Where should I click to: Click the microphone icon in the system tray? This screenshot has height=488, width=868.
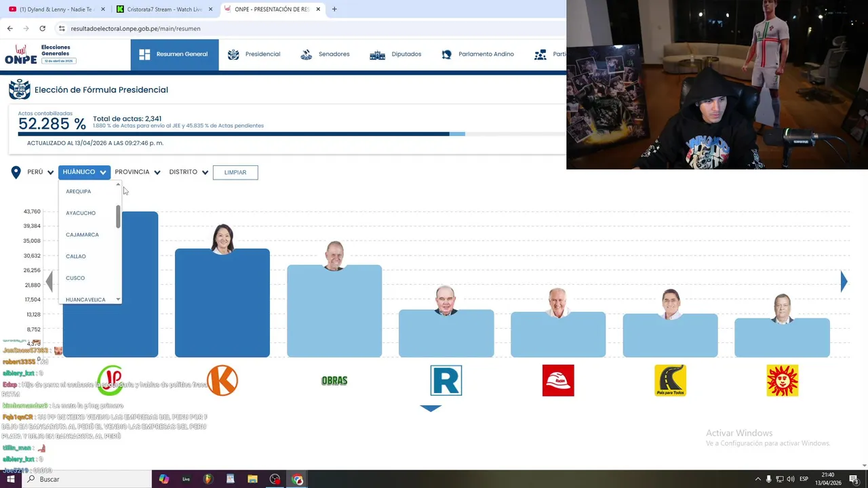[x=768, y=479]
